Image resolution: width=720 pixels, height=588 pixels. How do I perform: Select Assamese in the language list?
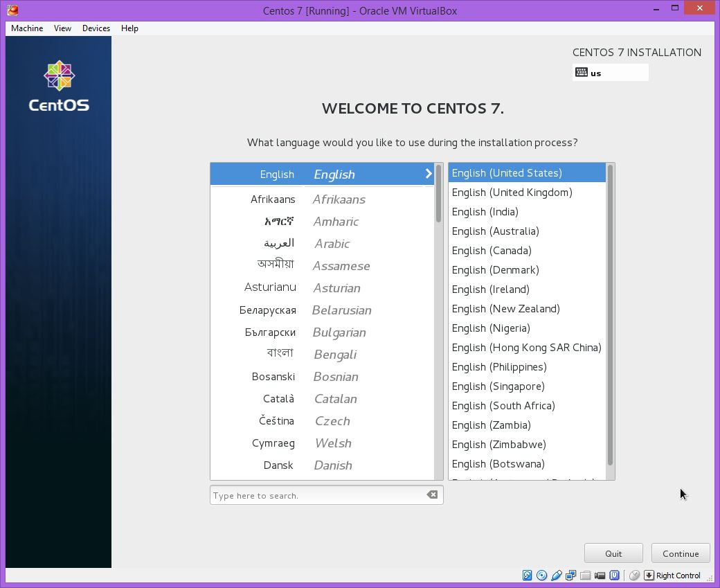pyautogui.click(x=322, y=265)
